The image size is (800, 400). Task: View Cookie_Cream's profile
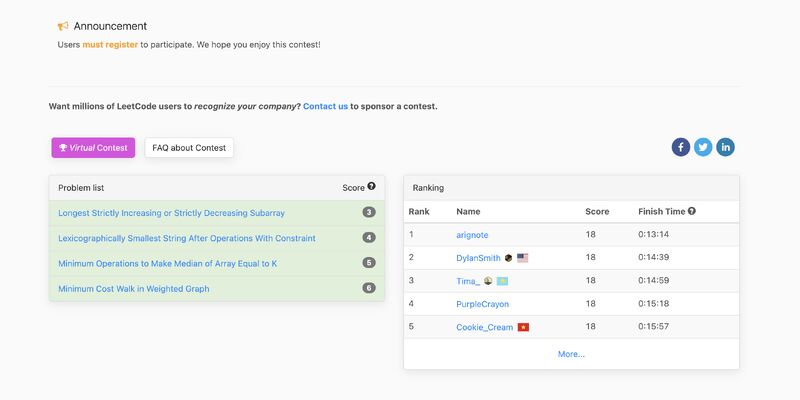click(485, 327)
